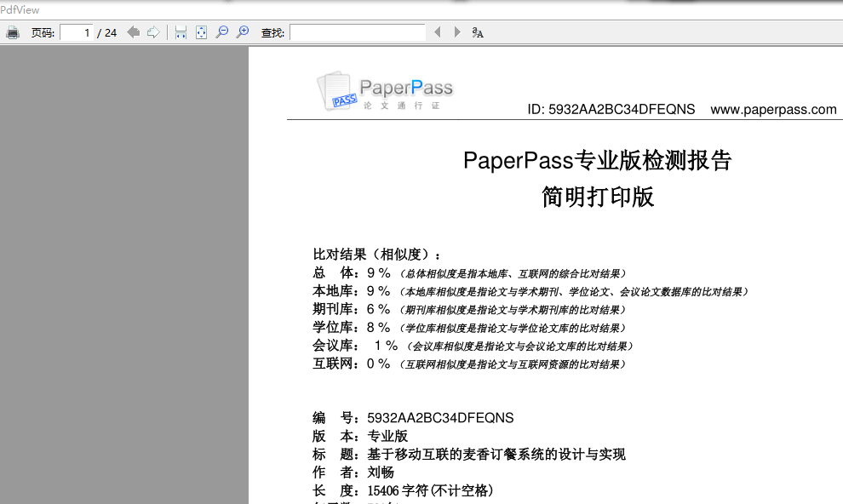Click the 互联网 0% similarity line
The image size is (843, 504).
point(470,364)
